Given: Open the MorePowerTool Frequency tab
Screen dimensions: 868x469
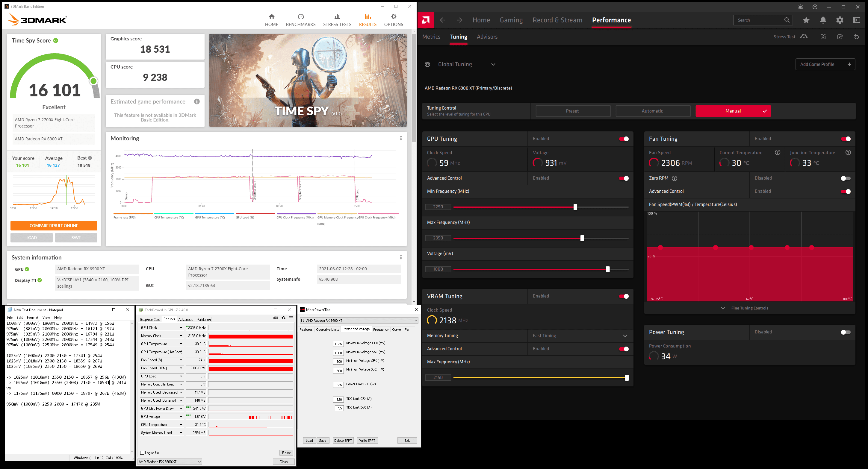Looking at the screenshot, I should coord(381,329).
